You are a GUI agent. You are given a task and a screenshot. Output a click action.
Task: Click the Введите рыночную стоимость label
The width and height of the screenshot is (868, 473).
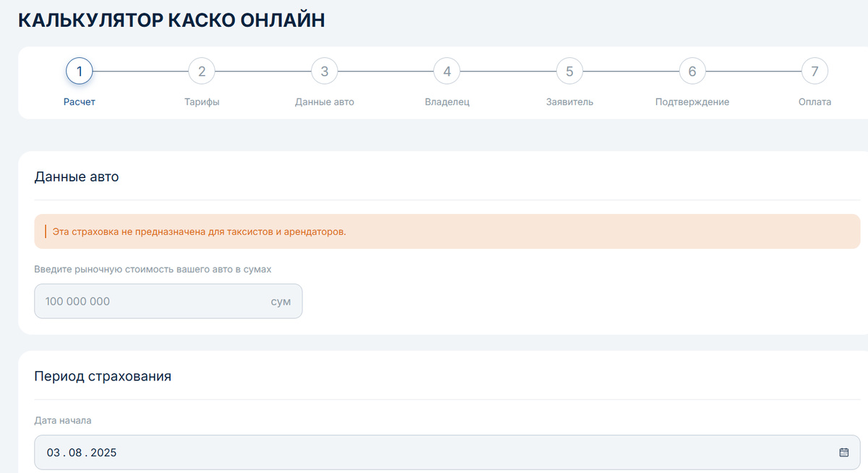pos(153,269)
